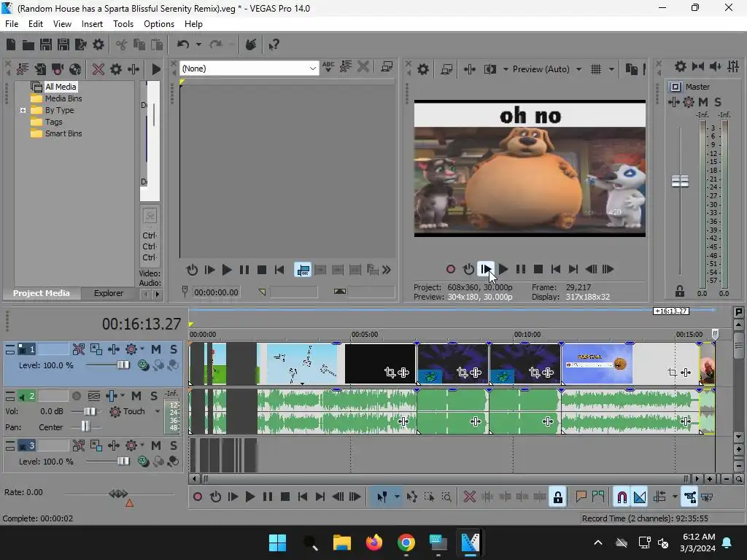
Task: Play from start in video preview
Action: click(x=485, y=270)
